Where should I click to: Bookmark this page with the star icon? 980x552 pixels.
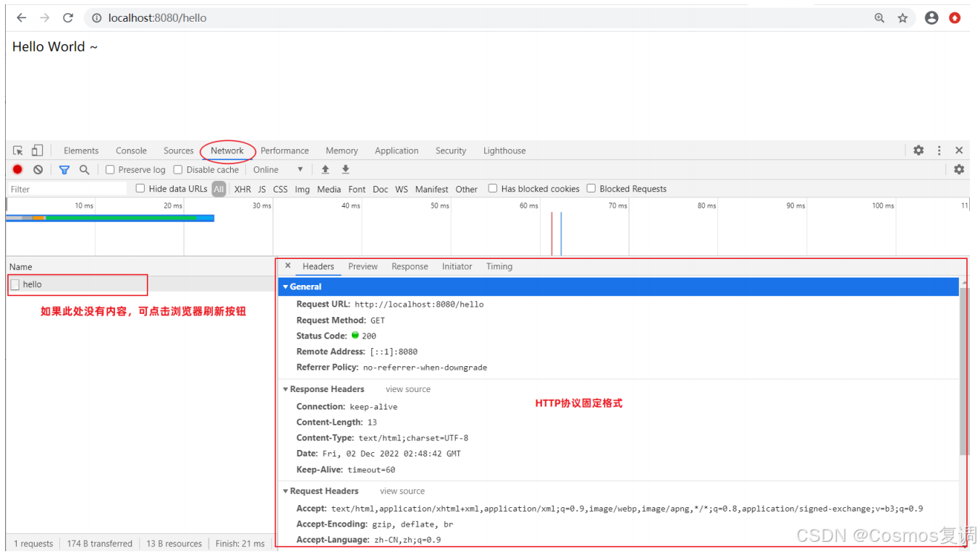(903, 18)
